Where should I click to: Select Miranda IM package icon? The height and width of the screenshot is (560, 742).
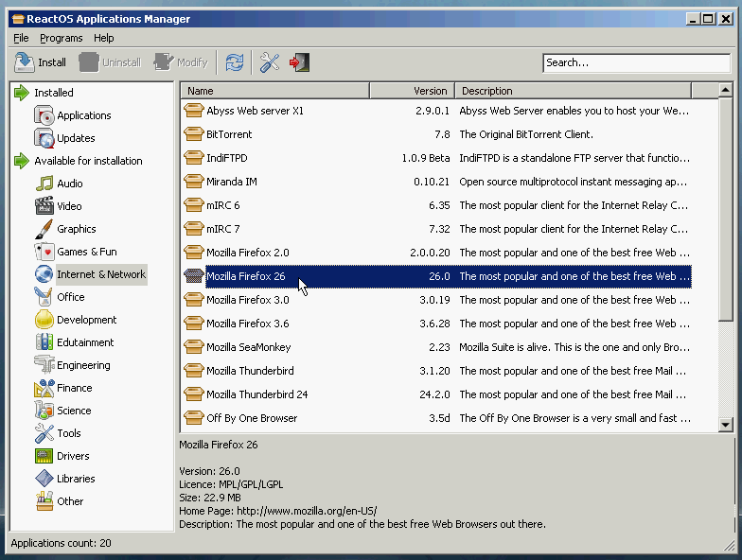point(193,182)
